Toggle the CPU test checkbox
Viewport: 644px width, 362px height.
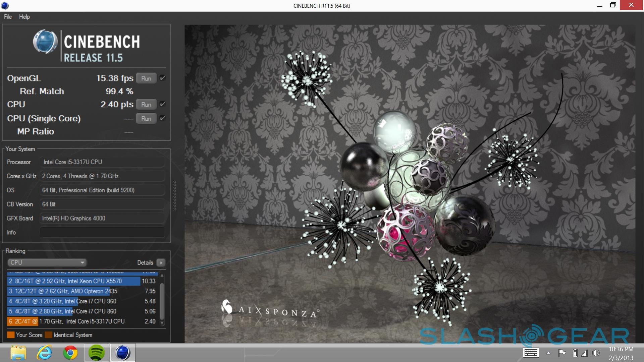tap(163, 104)
